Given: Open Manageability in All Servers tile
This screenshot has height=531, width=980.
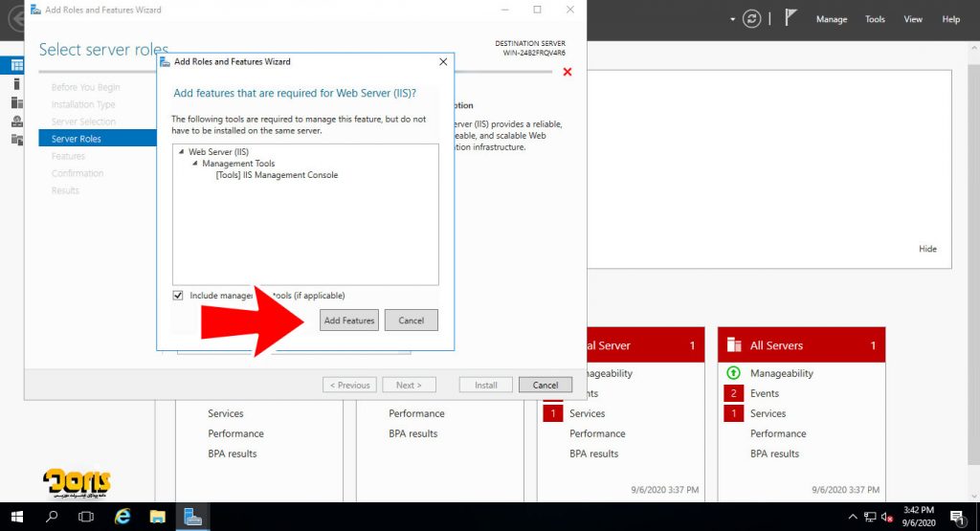Looking at the screenshot, I should point(781,373).
